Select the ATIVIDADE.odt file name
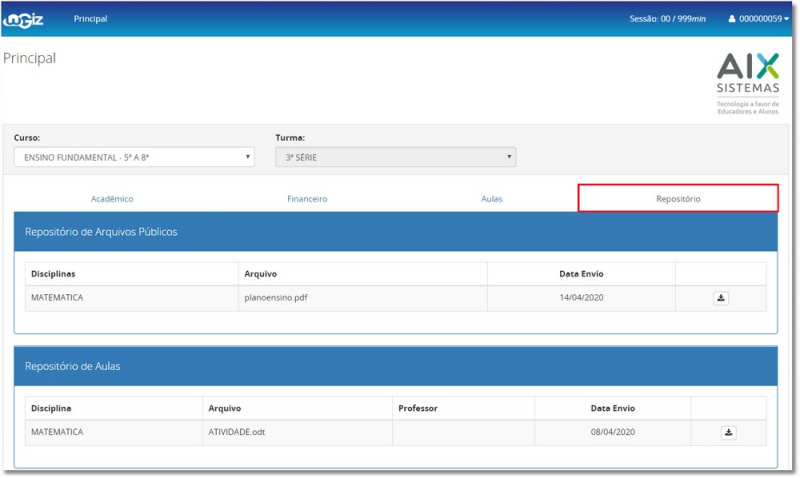The width and height of the screenshot is (800, 478). 236,432
